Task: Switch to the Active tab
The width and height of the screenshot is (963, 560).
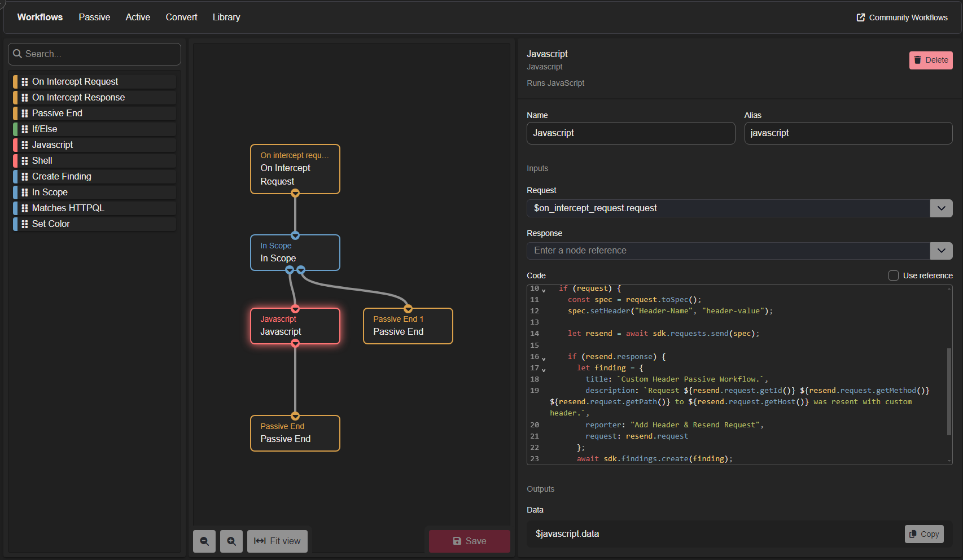Action: click(138, 17)
